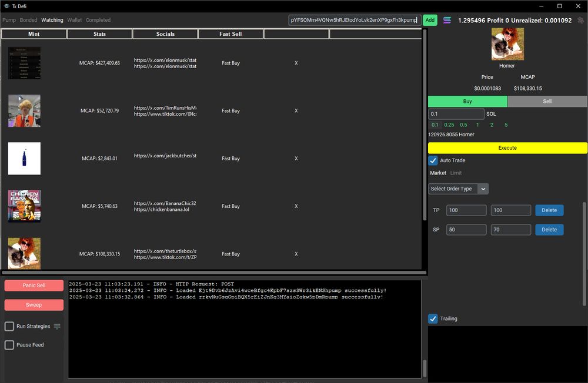Remove the $52,720.79 MCAP row with X

coord(296,110)
